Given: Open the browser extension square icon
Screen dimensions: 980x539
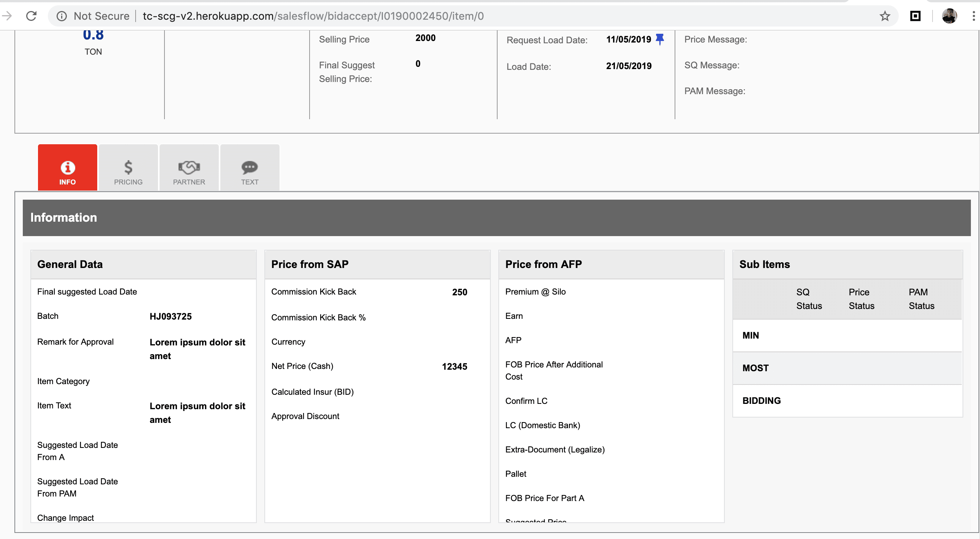Looking at the screenshot, I should coord(915,16).
